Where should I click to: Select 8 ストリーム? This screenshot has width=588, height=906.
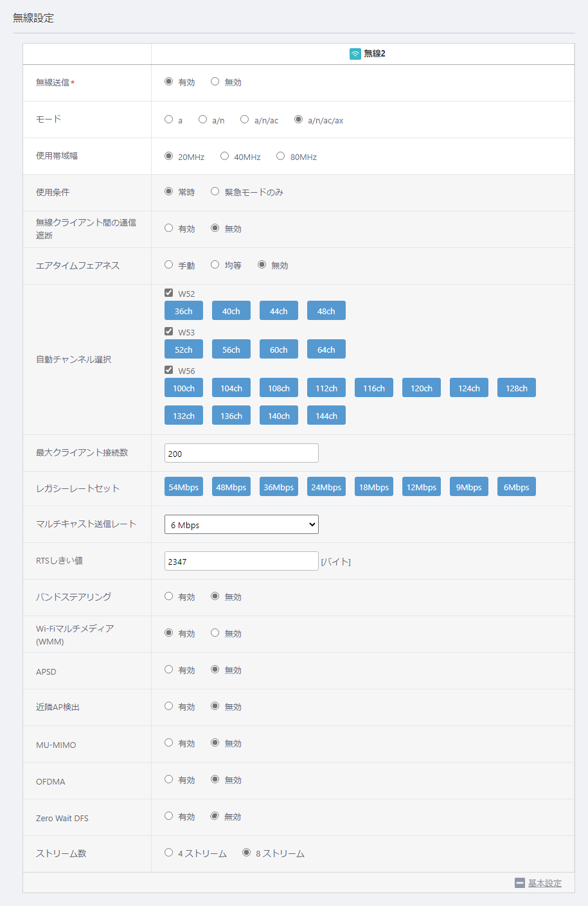click(247, 853)
